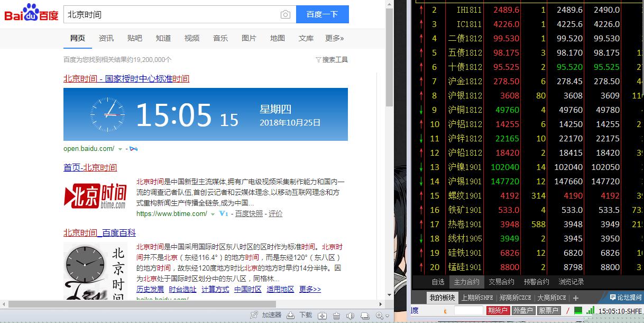Click the browser vertical scrollbar thumb
Viewport: 644px width, 323px height.
tap(390, 58)
